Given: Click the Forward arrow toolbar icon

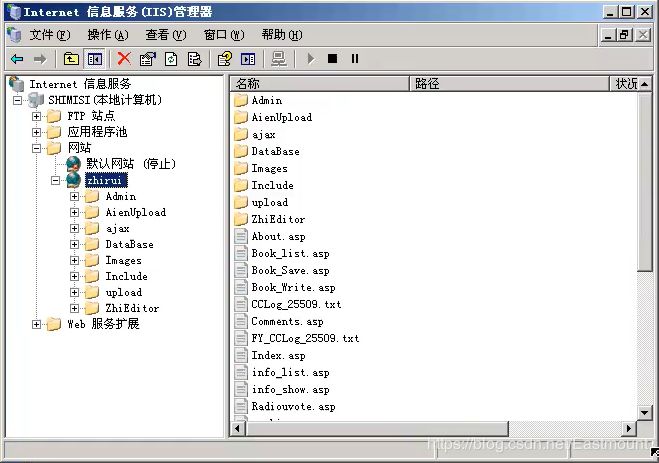Looking at the screenshot, I should tap(40, 59).
